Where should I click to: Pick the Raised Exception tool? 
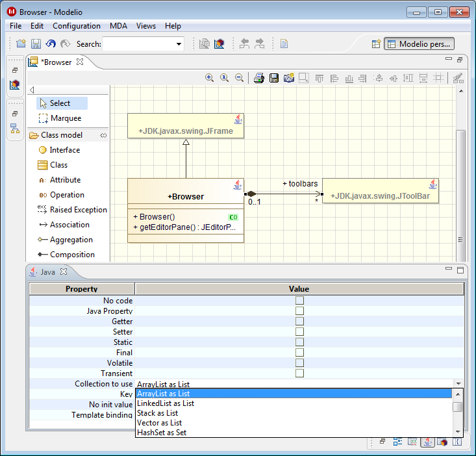[x=72, y=209]
